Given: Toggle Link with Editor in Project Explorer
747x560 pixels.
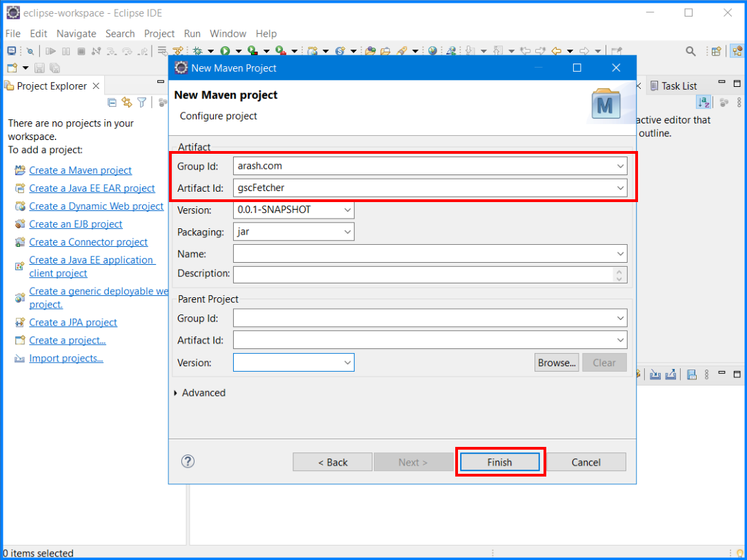Looking at the screenshot, I should point(128,101).
